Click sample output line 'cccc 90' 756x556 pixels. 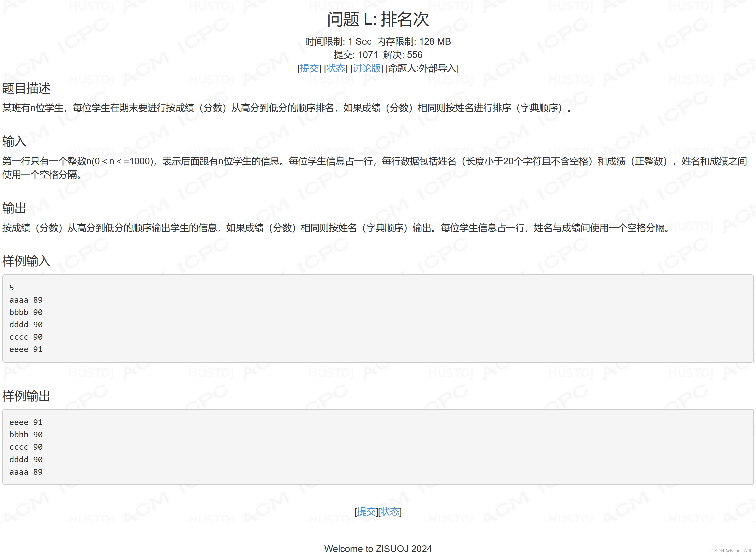point(26,447)
